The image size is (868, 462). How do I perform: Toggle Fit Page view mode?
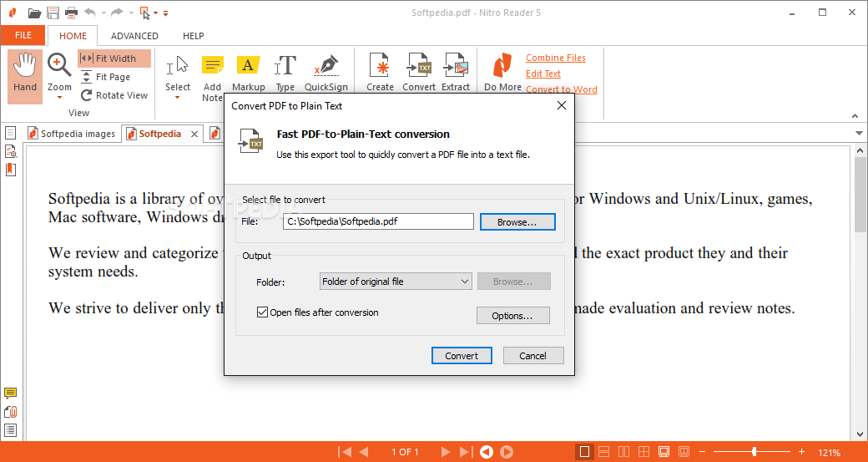pos(105,77)
